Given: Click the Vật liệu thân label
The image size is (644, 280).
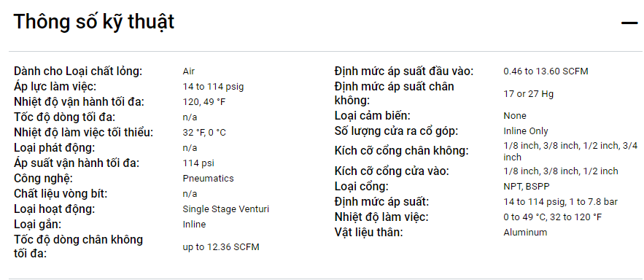Looking at the screenshot, I should click(x=369, y=233).
